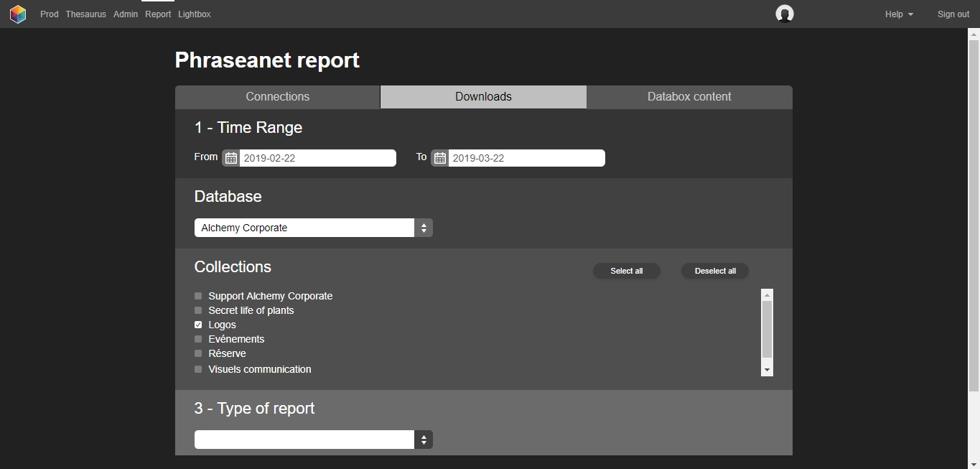Click the Phraseanet cube logo
This screenshot has height=469, width=980.
click(18, 14)
